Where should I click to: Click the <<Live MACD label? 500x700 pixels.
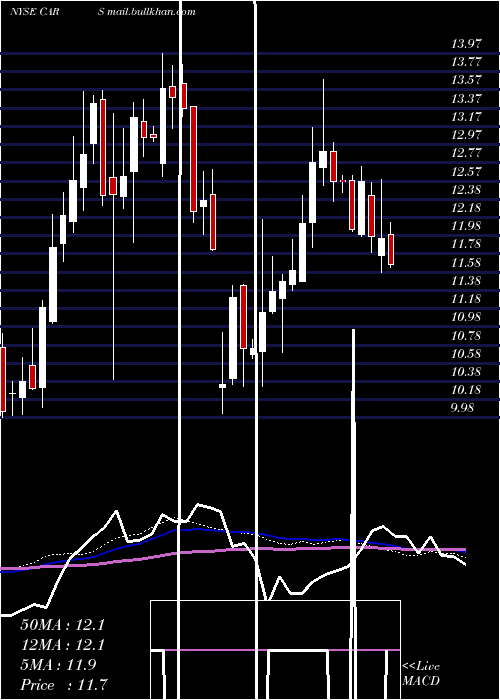(x=421, y=674)
